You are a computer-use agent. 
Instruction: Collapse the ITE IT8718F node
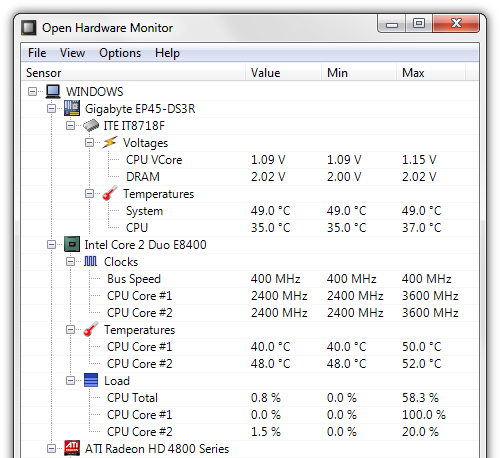[x=70, y=125]
